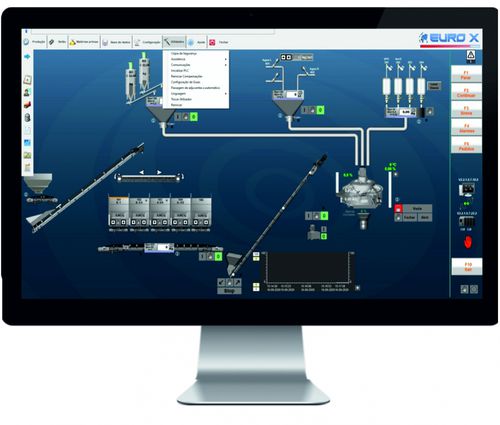This screenshot has width=500, height=425.
Task: Click the PLC rack icon in right panel
Action: click(x=466, y=222)
